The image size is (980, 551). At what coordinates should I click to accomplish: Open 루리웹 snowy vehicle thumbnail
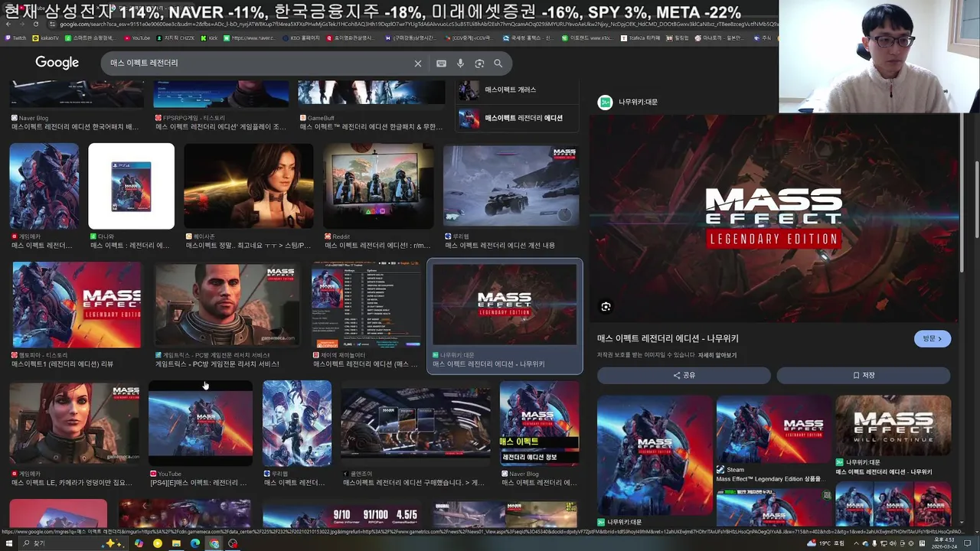click(x=511, y=186)
